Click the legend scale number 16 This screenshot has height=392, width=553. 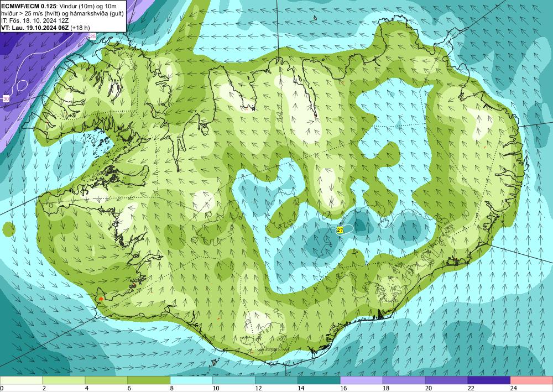(x=343, y=388)
